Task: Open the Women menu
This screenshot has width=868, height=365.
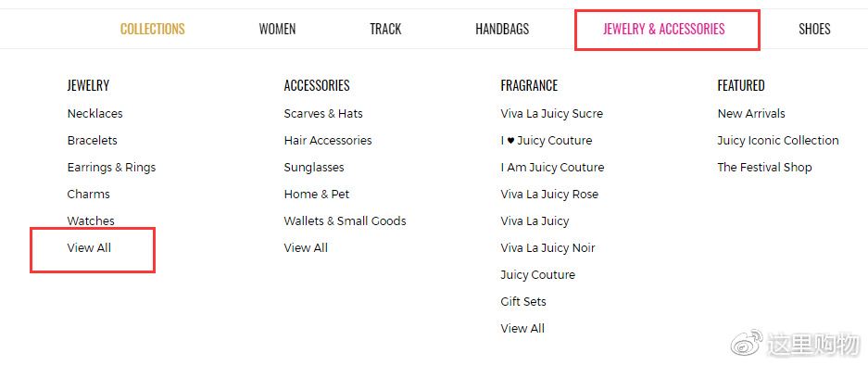Action: (x=277, y=29)
